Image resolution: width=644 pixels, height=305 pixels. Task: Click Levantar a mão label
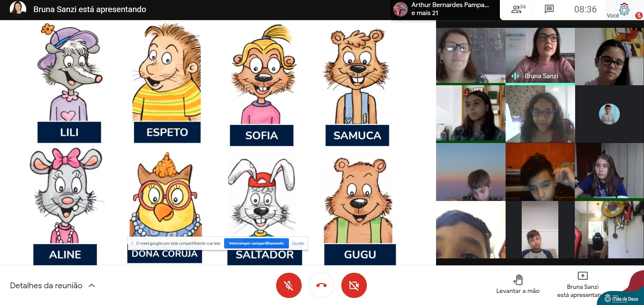518,291
